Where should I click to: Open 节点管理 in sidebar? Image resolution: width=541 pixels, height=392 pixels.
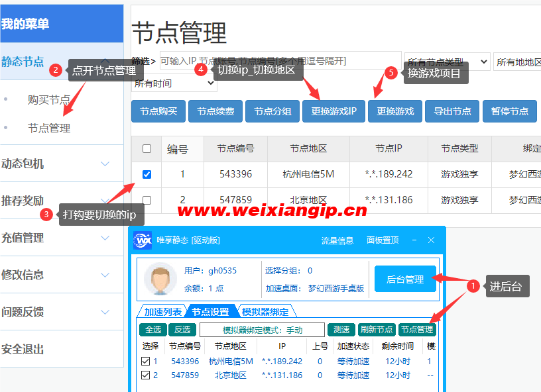[x=49, y=128]
